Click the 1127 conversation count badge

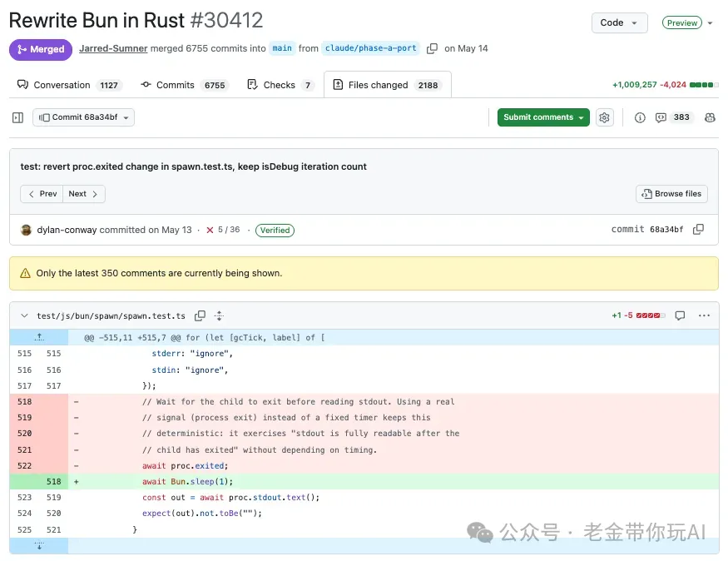pyautogui.click(x=109, y=86)
